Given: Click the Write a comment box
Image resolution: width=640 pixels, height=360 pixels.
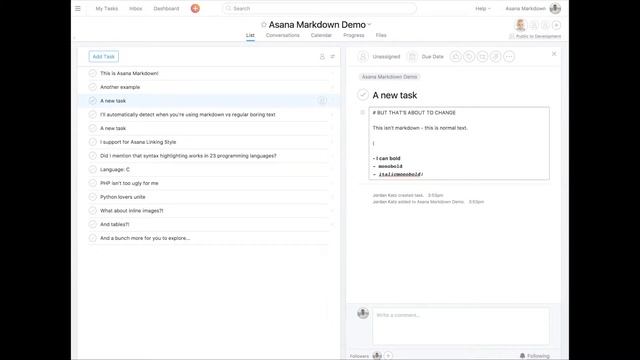Looking at the screenshot, I should click(x=461, y=326).
